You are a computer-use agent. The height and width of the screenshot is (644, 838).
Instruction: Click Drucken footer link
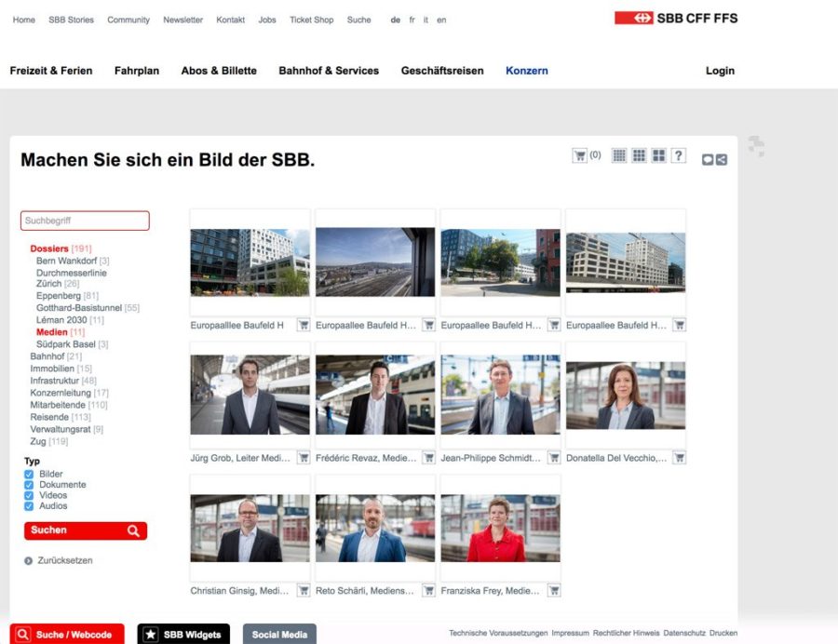click(723, 633)
